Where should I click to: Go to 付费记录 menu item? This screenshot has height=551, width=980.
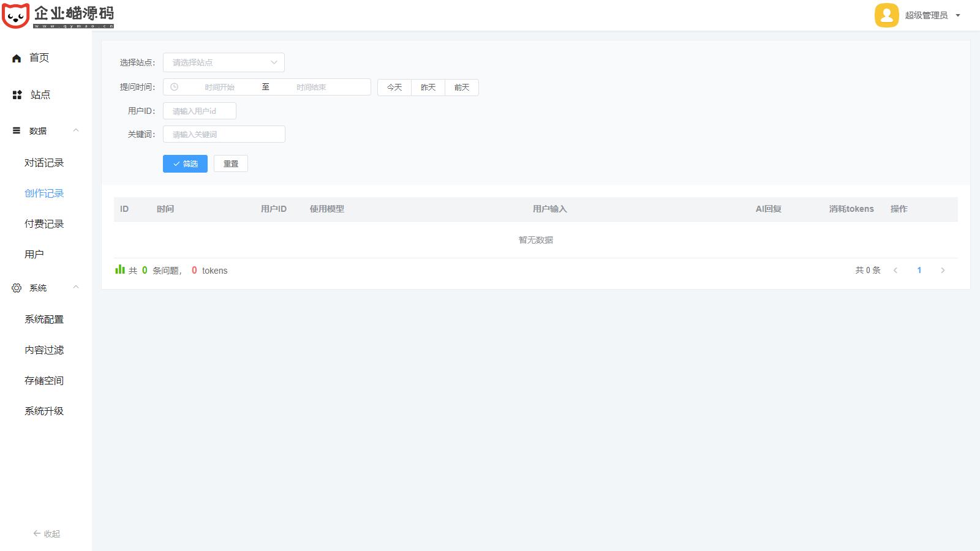point(44,224)
